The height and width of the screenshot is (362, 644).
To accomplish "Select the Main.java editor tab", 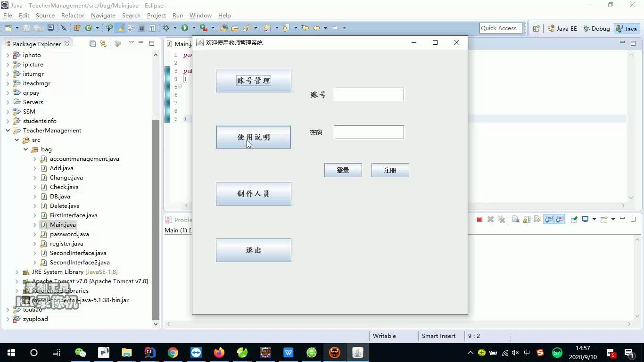I will click(x=182, y=44).
